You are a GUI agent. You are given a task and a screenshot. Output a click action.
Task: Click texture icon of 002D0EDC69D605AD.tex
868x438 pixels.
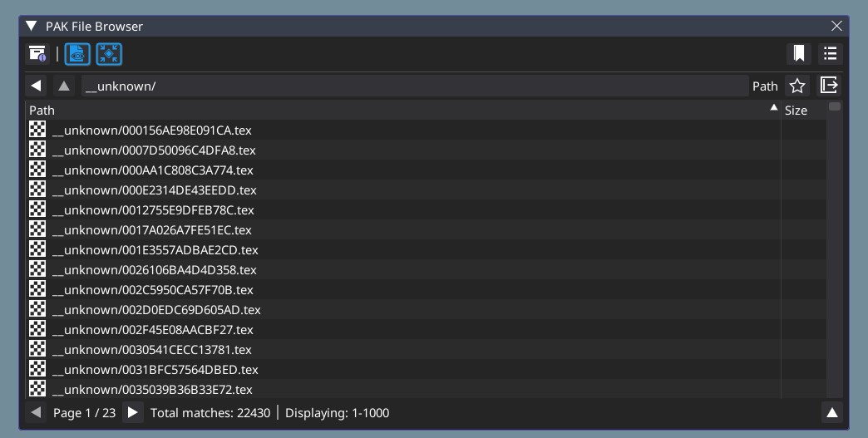(x=37, y=308)
